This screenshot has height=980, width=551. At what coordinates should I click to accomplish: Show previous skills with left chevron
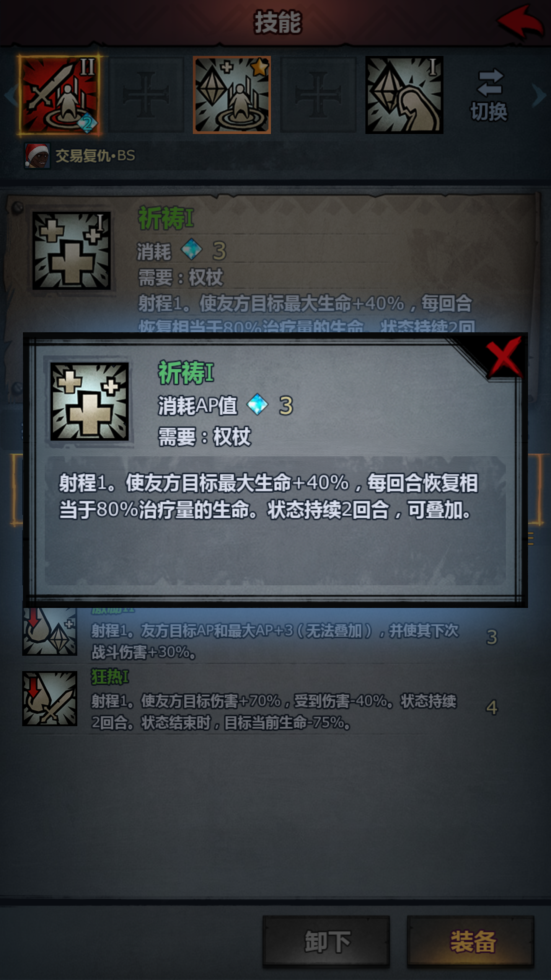[x=10, y=95]
